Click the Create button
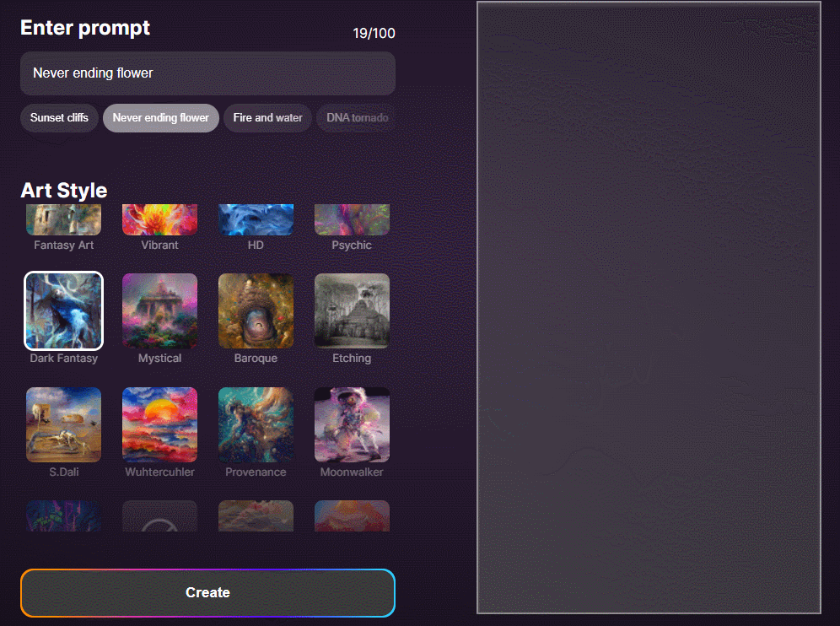The image size is (840, 626). tap(207, 593)
